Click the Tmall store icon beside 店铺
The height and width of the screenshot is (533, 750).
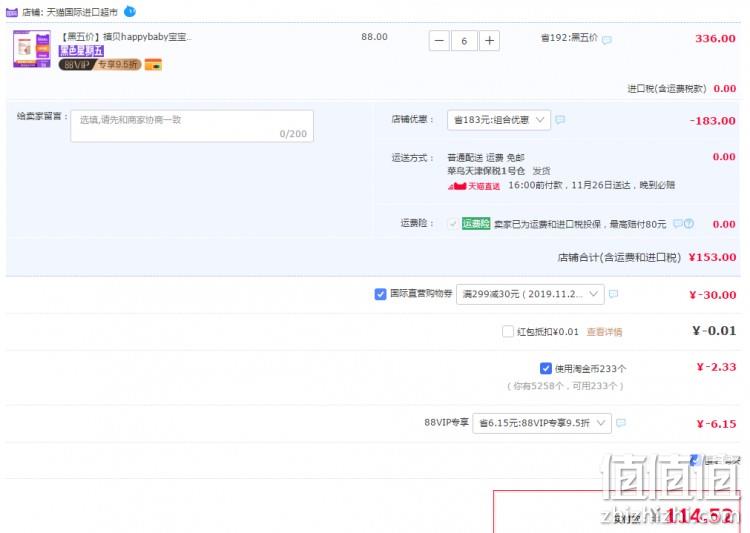click(x=11, y=12)
